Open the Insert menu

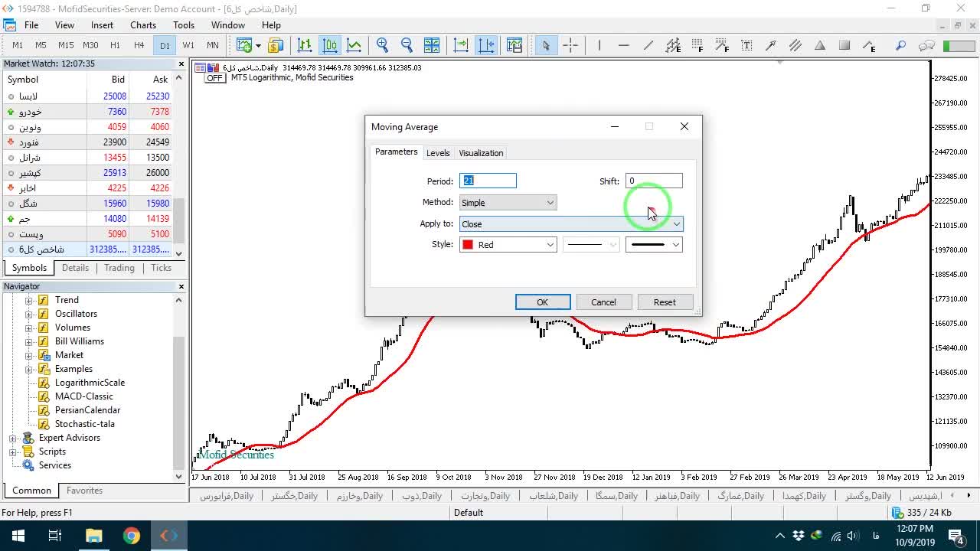point(102,25)
